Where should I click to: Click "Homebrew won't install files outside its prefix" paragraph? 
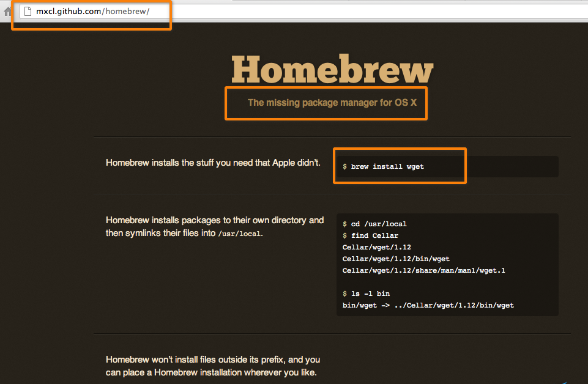pos(213,366)
